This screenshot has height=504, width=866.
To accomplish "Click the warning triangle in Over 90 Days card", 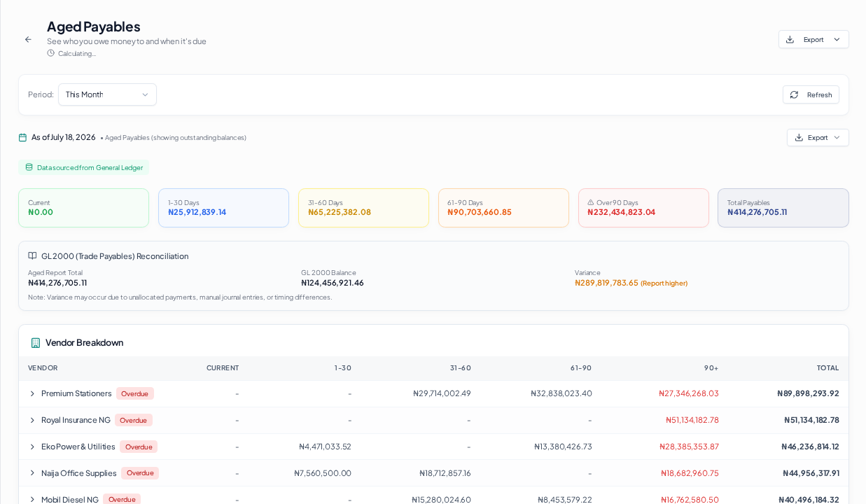I will click(591, 202).
